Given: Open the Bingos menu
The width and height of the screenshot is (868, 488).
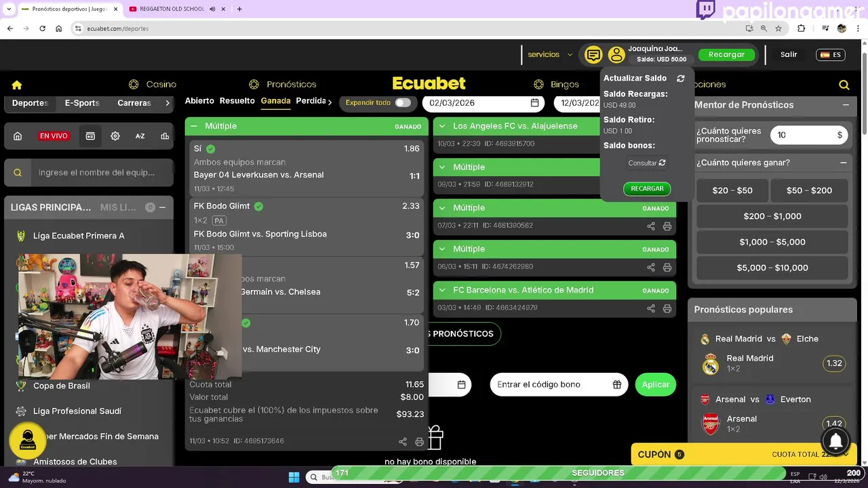Looking at the screenshot, I should pyautogui.click(x=556, y=85).
